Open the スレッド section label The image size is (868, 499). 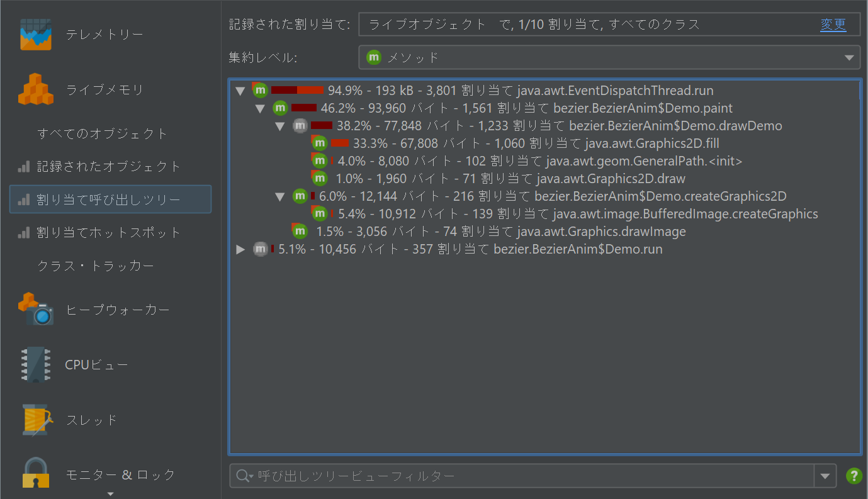(91, 420)
